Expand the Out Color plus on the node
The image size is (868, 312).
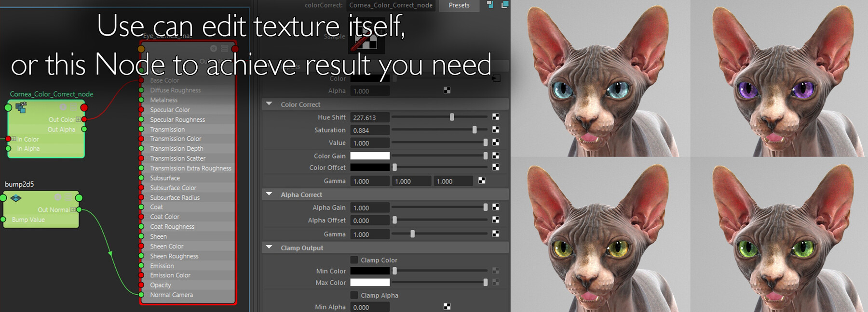click(x=78, y=119)
